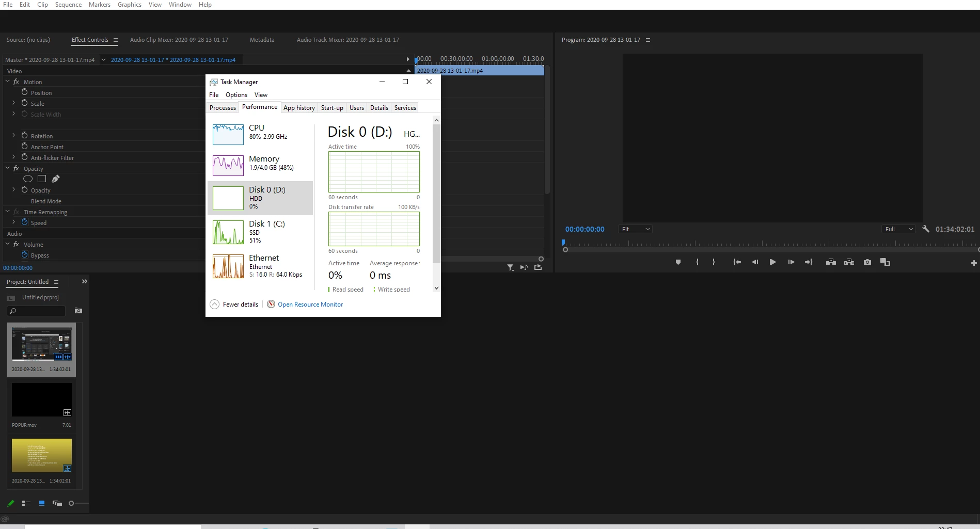Collapse the Volume effect group
980x529 pixels.
click(x=7, y=244)
